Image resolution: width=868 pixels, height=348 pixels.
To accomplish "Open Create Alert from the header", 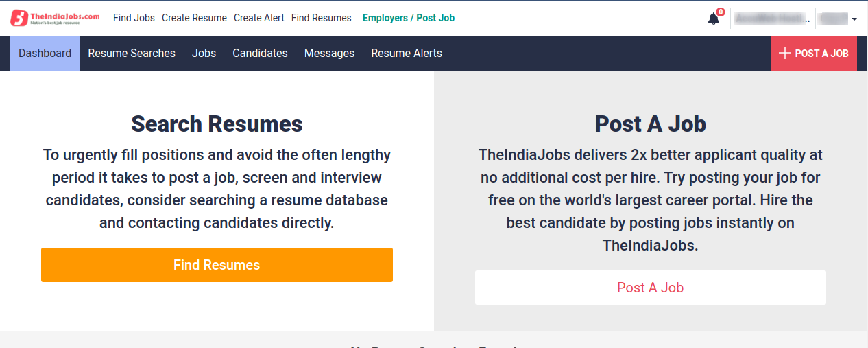I will (x=259, y=18).
